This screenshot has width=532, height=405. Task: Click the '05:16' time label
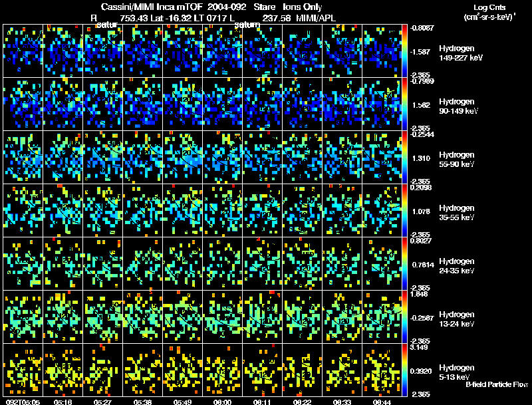click(63, 402)
